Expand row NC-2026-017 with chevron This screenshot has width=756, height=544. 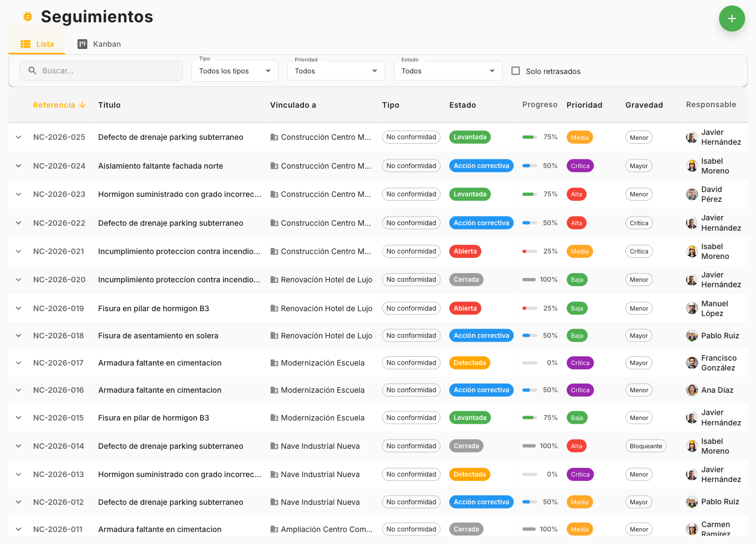pyautogui.click(x=18, y=363)
